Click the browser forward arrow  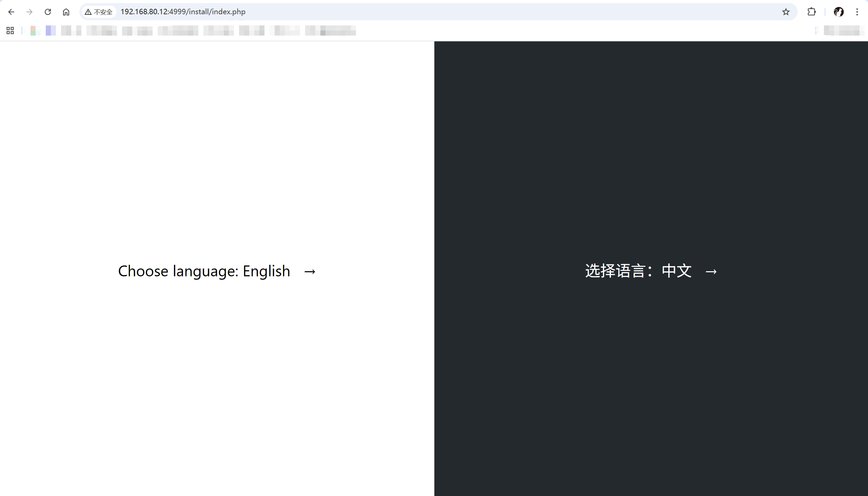click(x=29, y=12)
